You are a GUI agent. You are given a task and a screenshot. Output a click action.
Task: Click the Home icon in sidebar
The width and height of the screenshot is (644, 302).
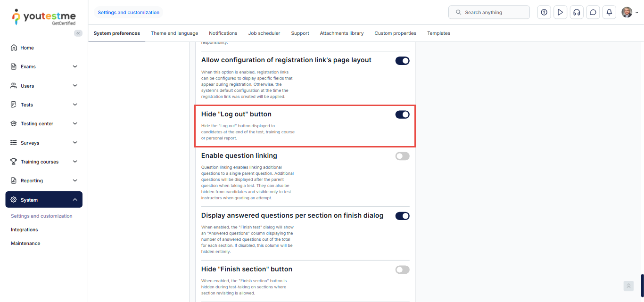(14, 48)
